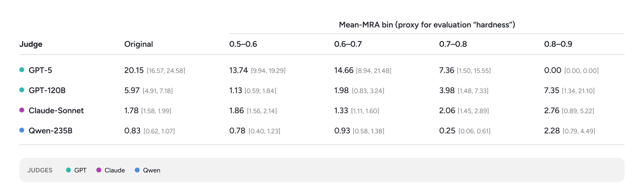
Task: Click GPT-120B 0.8–0.9 value 7.35
Action: pos(551,90)
